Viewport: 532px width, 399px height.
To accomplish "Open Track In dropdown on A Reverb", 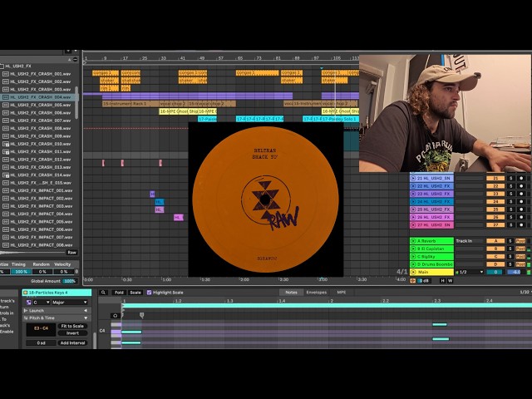I will pos(469,241).
